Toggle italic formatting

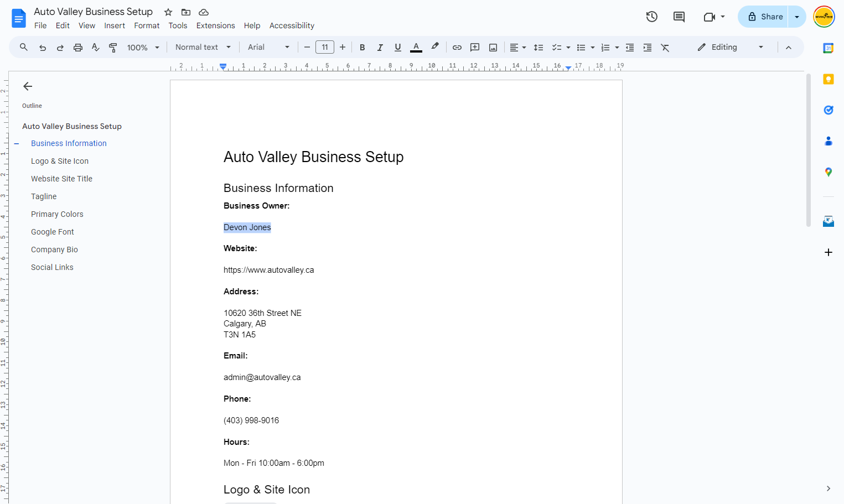click(380, 48)
